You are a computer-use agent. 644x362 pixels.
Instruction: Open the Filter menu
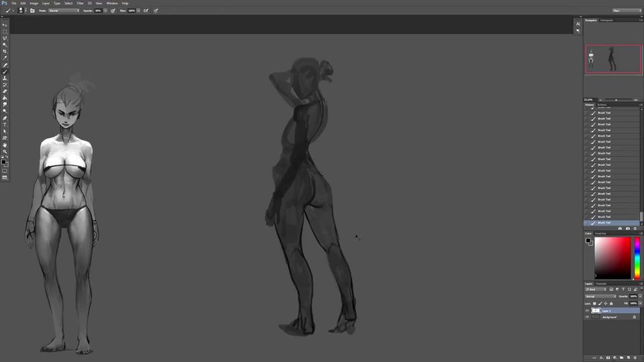tap(80, 3)
